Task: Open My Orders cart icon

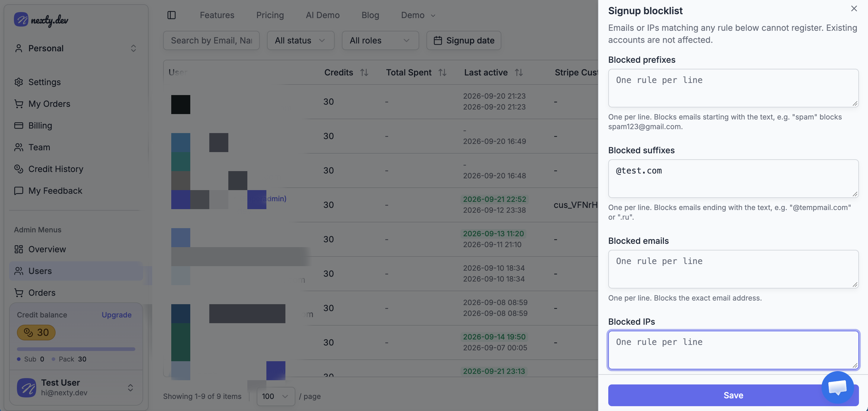Action: tap(18, 104)
